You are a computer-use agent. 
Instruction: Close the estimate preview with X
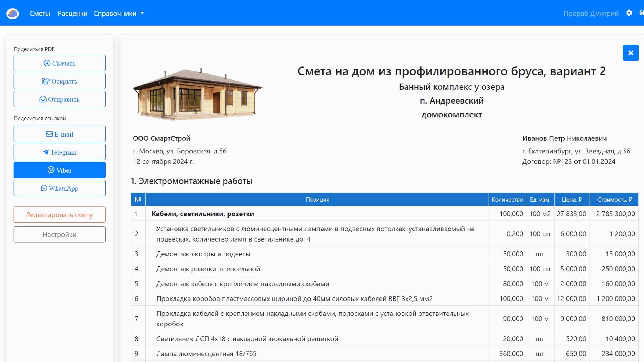pyautogui.click(x=630, y=53)
